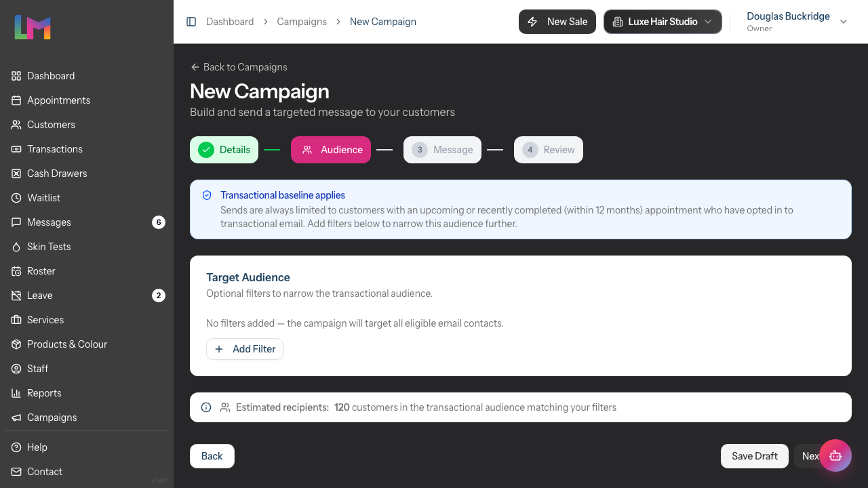
Task: Click the Appointments calendar icon
Action: tap(16, 100)
